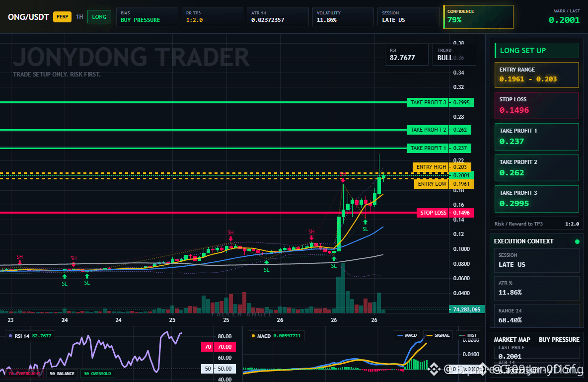The width and height of the screenshot is (588, 382).
Task: Click the red STOP LOSS line label
Action: [x=433, y=213]
